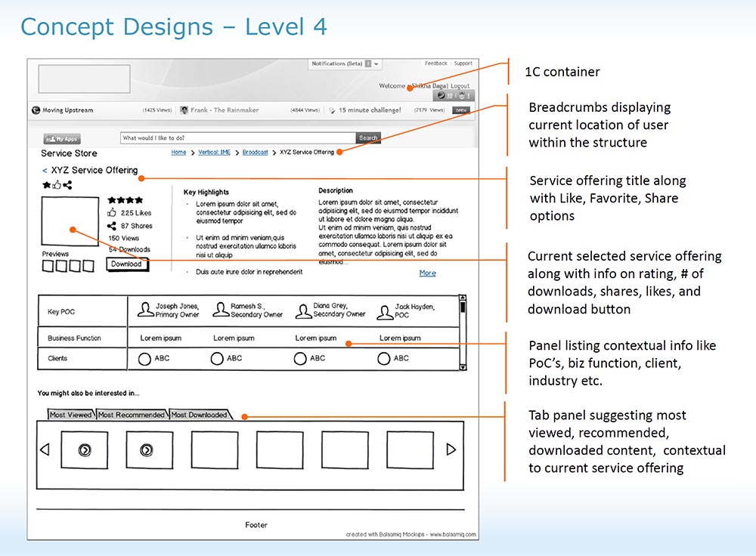Screen dimensions: 756x556
Task: Select the ABC radio under Ramesh S.
Action: (217, 359)
